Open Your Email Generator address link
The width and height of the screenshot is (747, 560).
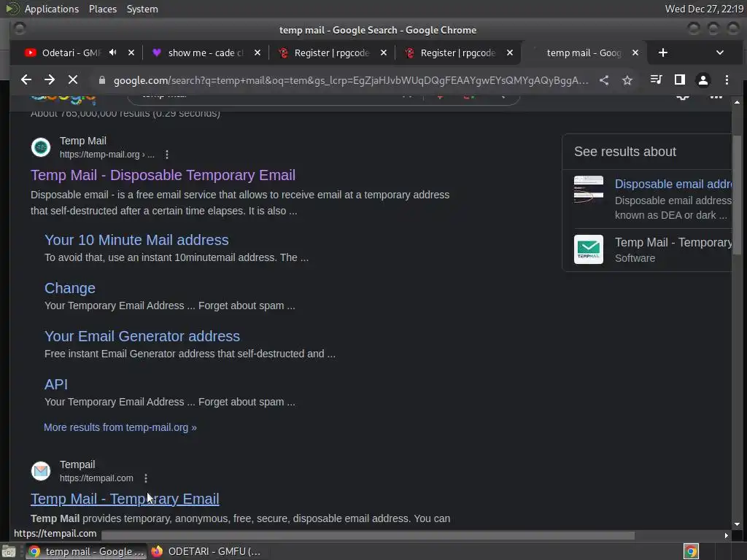142,336
